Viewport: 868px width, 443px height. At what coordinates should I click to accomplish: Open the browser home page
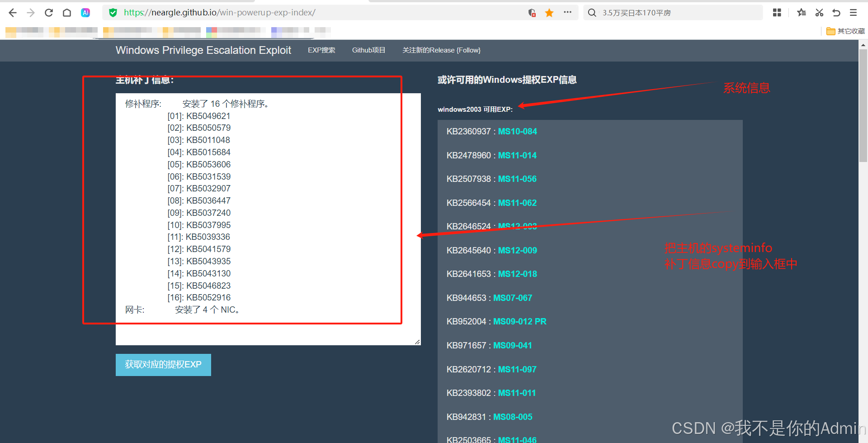pyautogui.click(x=67, y=12)
